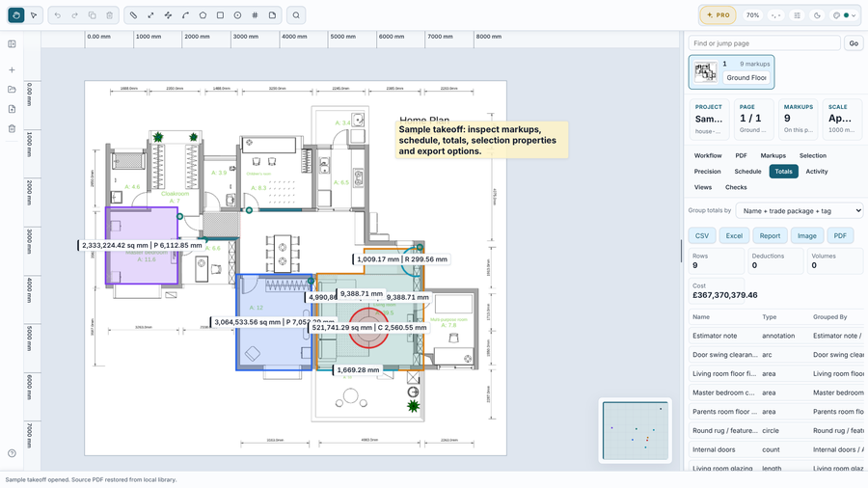Select the circle measurement tool
Image resolution: width=868 pixels, height=488 pixels.
(237, 15)
